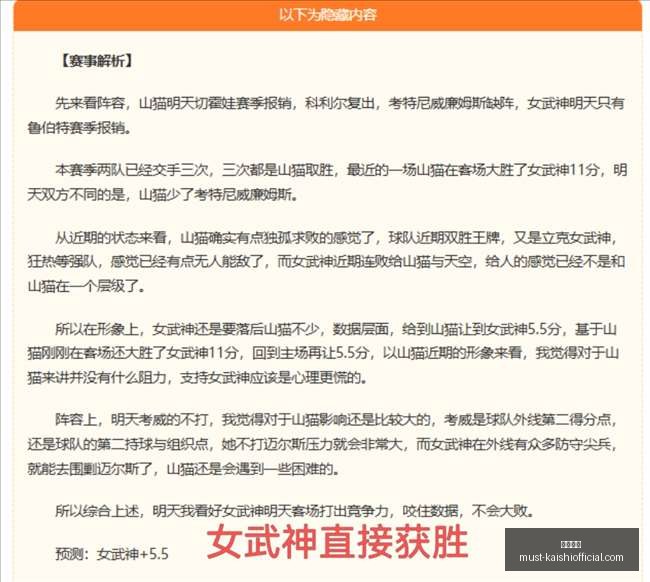Click the line 山猫在一个层级了。
Screen dimensions: 650x582
click(86, 286)
